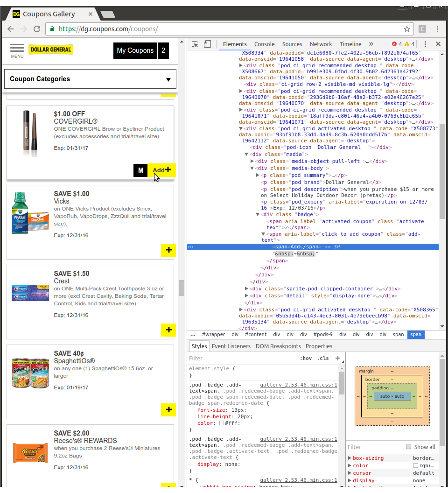Toggle the device toolbar icon
Image resolution: width=448 pixels, height=493 pixels.
point(207,44)
